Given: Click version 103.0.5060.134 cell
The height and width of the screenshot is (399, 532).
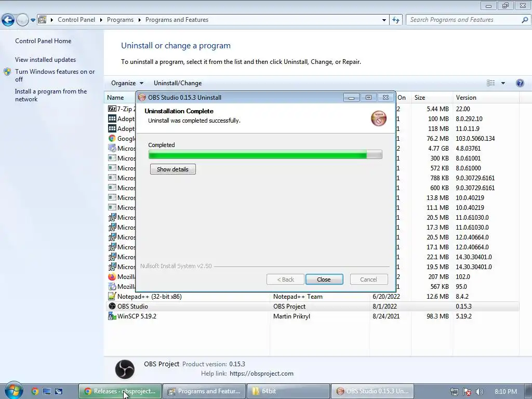Looking at the screenshot, I should [475, 138].
